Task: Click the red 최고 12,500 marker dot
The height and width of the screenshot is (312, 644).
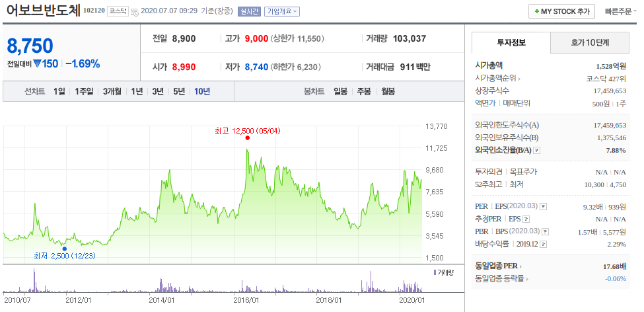Action: [x=247, y=137]
